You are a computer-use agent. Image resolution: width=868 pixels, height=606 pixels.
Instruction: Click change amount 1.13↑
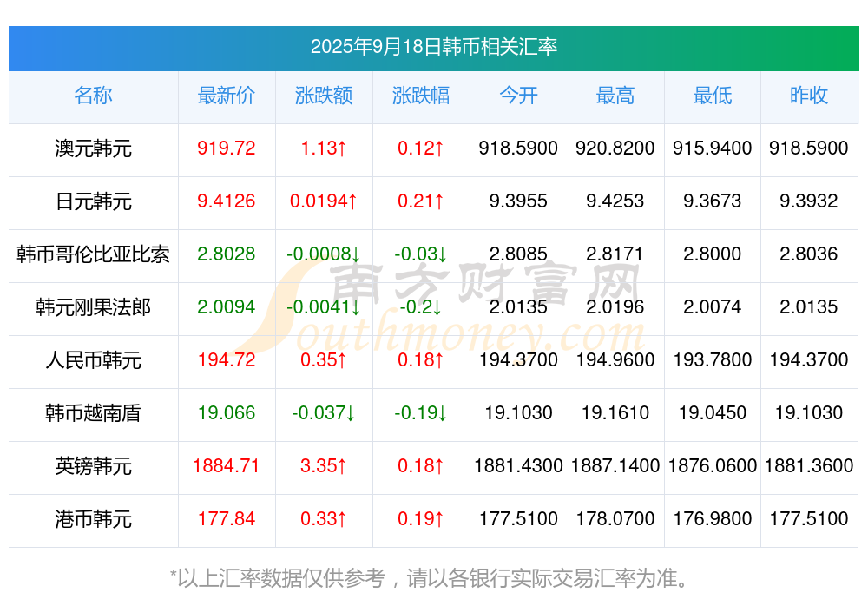(324, 148)
